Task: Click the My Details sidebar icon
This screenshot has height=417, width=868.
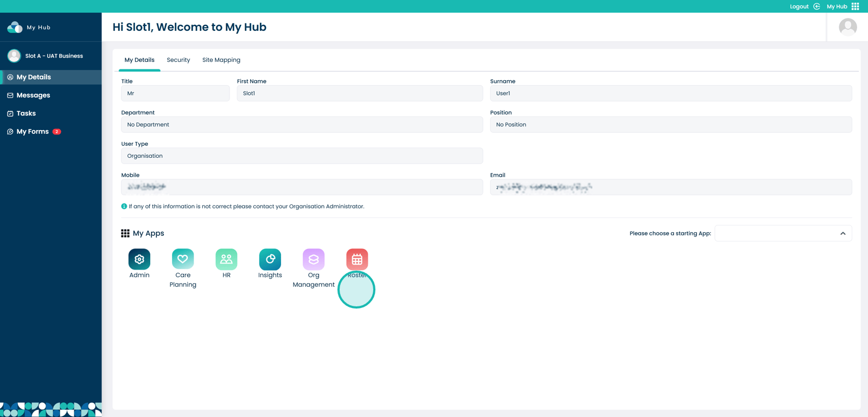Action: (10, 78)
